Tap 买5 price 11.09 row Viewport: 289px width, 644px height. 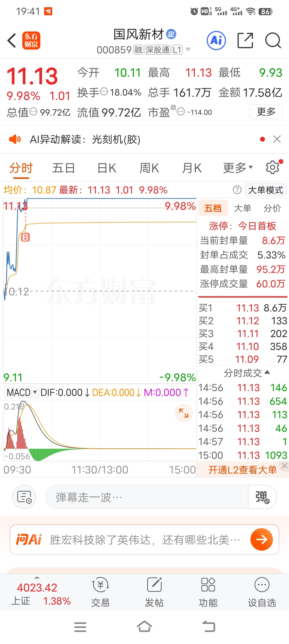(243, 359)
